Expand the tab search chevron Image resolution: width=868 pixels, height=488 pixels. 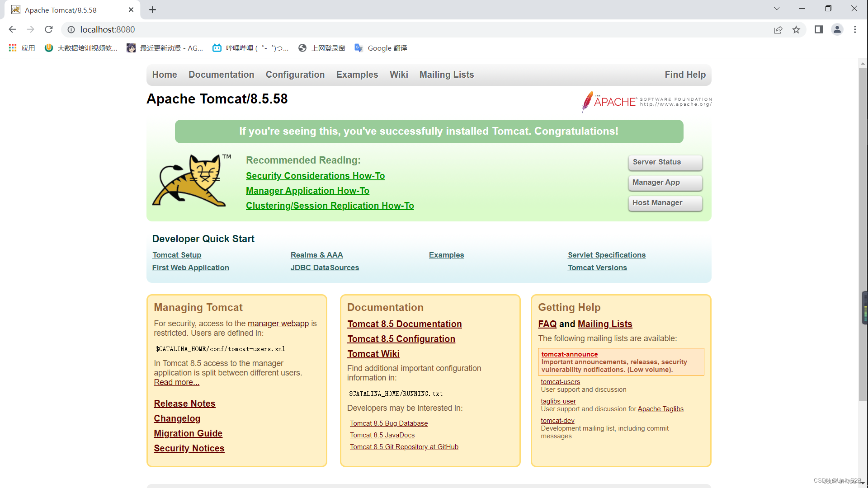777,9
